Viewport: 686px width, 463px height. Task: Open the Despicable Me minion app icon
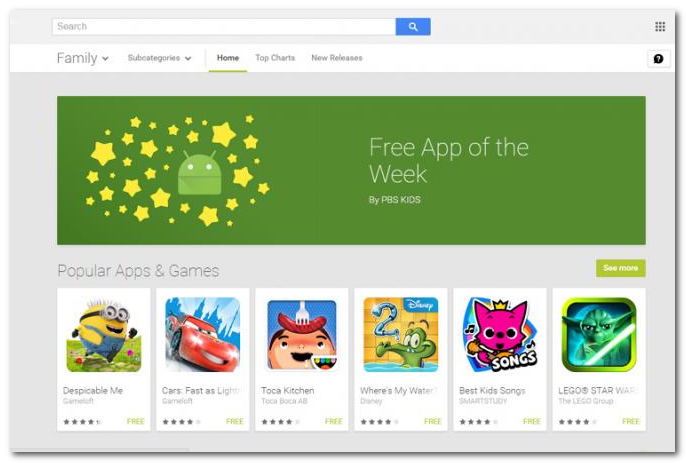(104, 335)
